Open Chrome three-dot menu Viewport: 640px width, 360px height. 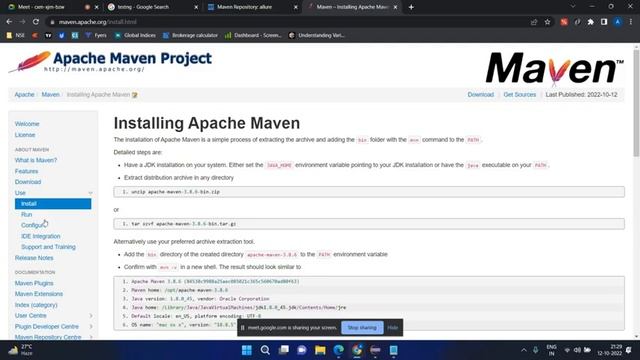(x=631, y=22)
